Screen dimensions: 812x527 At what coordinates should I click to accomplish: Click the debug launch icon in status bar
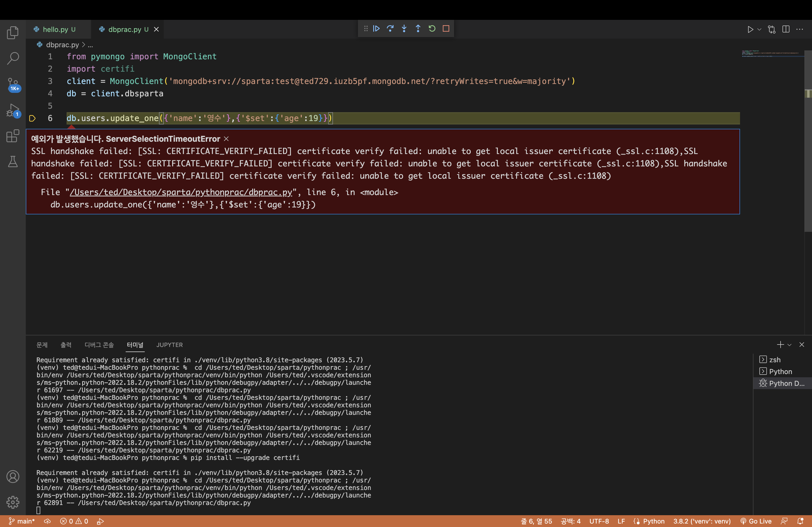[100, 521]
